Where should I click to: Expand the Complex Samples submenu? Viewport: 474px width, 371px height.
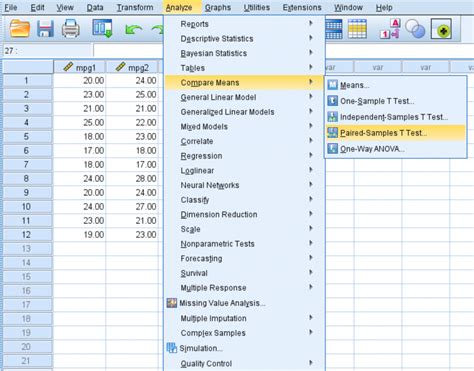coord(244,333)
